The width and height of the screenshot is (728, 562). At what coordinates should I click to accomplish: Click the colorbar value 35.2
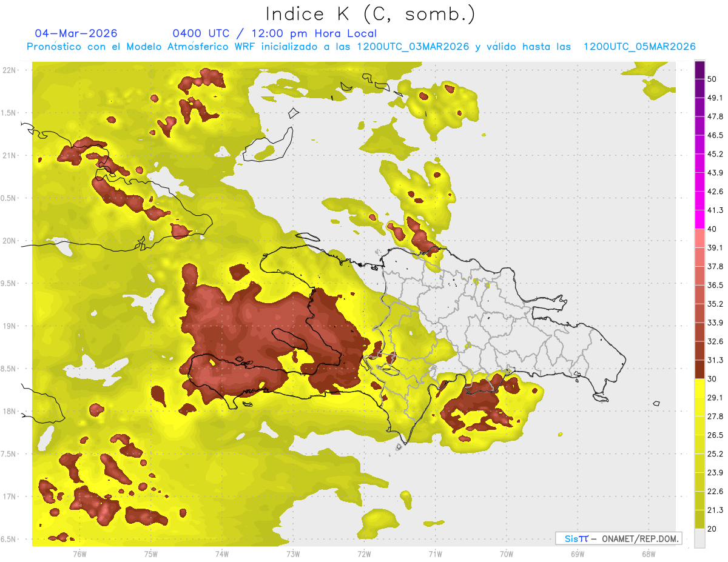[x=715, y=304]
